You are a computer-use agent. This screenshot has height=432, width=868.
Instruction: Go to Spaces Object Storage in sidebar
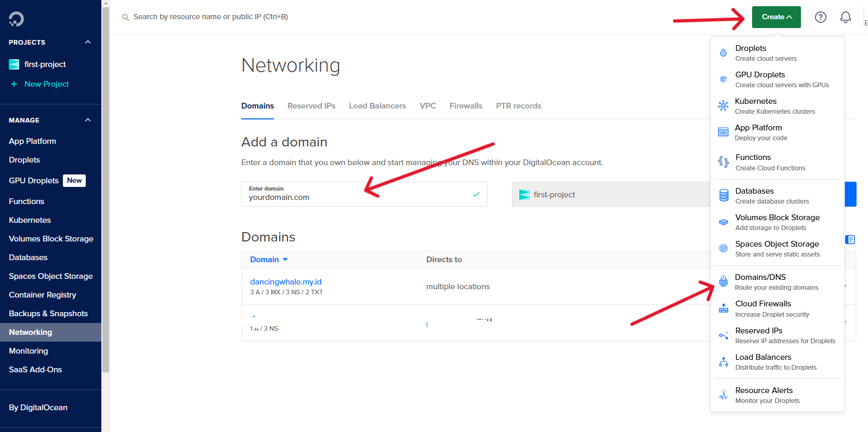[x=50, y=276]
